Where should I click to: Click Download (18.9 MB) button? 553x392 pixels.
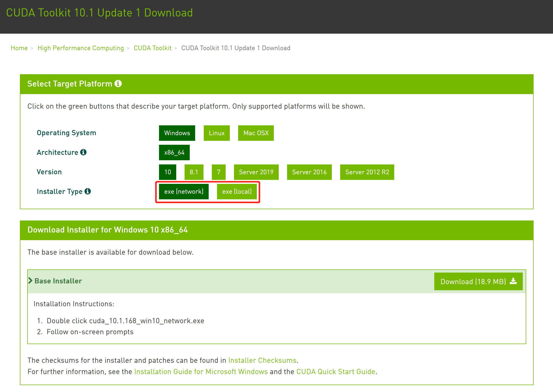click(478, 281)
